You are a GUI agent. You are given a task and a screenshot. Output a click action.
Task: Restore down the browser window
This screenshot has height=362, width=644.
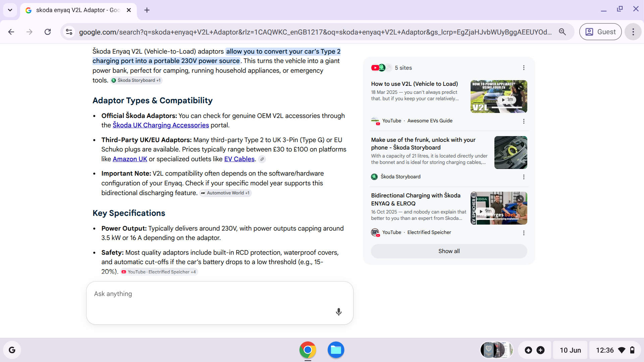point(620,9)
